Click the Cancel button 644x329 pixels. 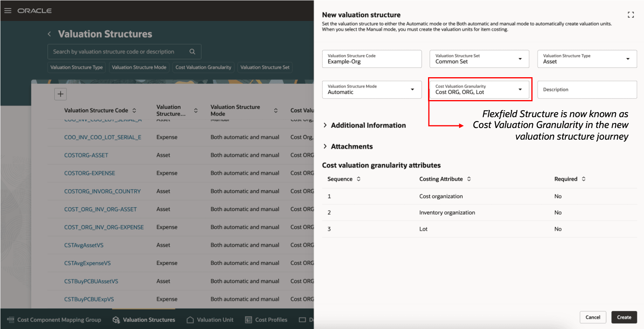pyautogui.click(x=593, y=317)
